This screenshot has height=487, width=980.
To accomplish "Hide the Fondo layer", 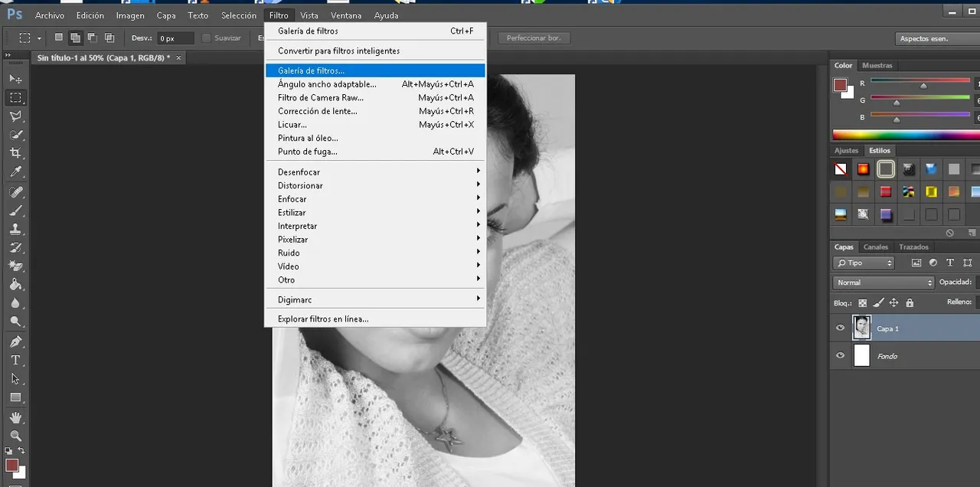I will [841, 355].
